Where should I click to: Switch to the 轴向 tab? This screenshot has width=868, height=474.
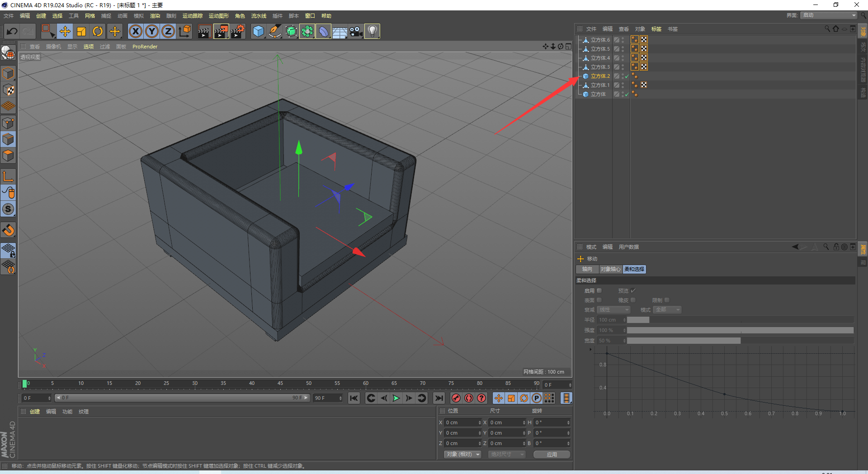coord(587,269)
